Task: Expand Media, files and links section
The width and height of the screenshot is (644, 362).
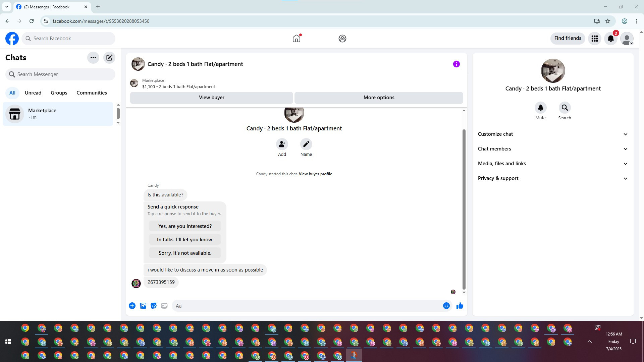Action: click(552, 164)
